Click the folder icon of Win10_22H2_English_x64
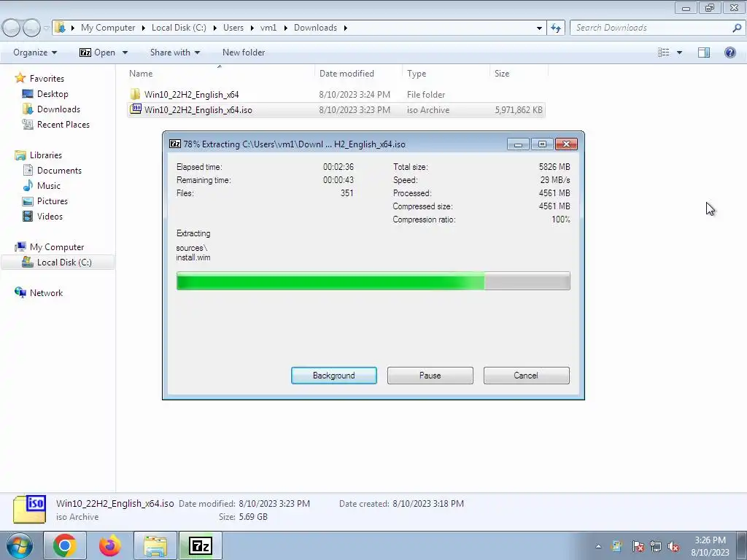Screen dimensions: 747x560 [135, 94]
